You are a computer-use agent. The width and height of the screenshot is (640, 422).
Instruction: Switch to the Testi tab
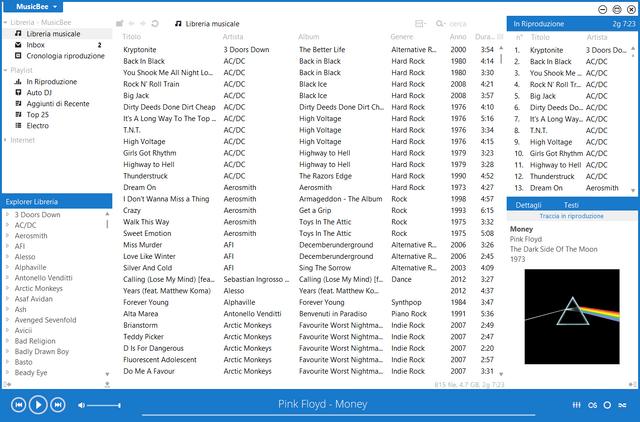click(571, 205)
